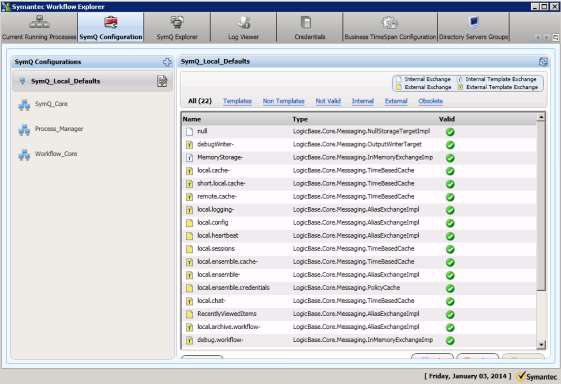Filter list by Templates

coord(237,101)
